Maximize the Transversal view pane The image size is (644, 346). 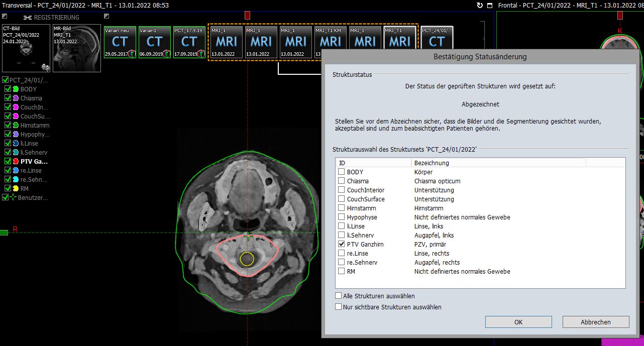pos(490,6)
